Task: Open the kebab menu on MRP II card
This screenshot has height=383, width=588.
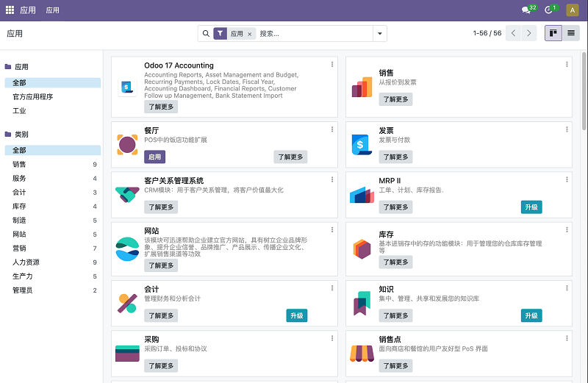Action: coord(567,179)
